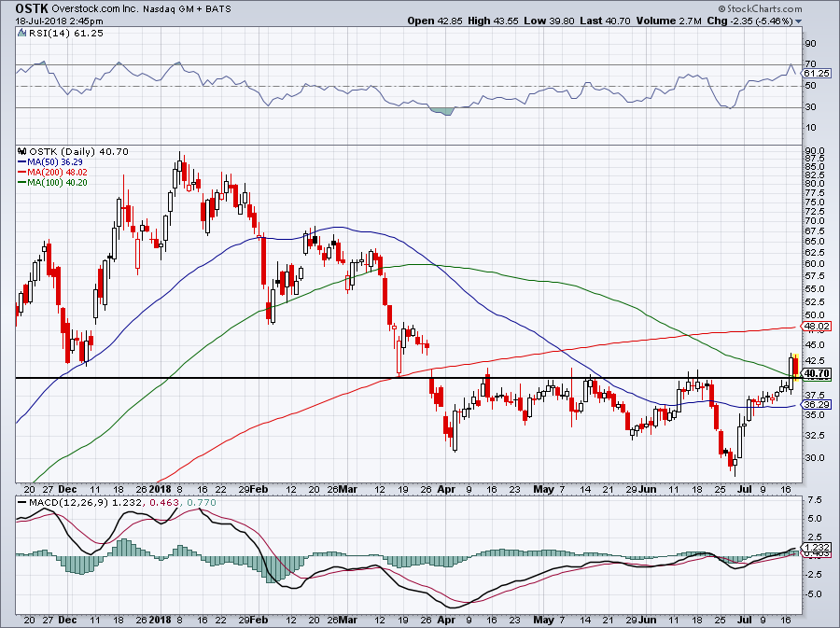Click the MA(100) 40.20 legend entry
The height and width of the screenshot is (628, 840).
click(57, 183)
